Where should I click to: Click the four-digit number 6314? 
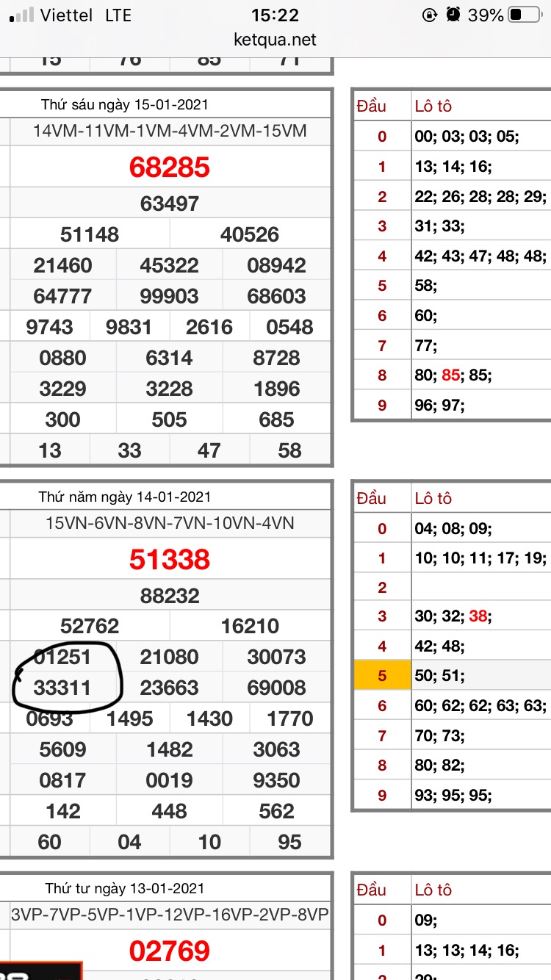click(170, 358)
